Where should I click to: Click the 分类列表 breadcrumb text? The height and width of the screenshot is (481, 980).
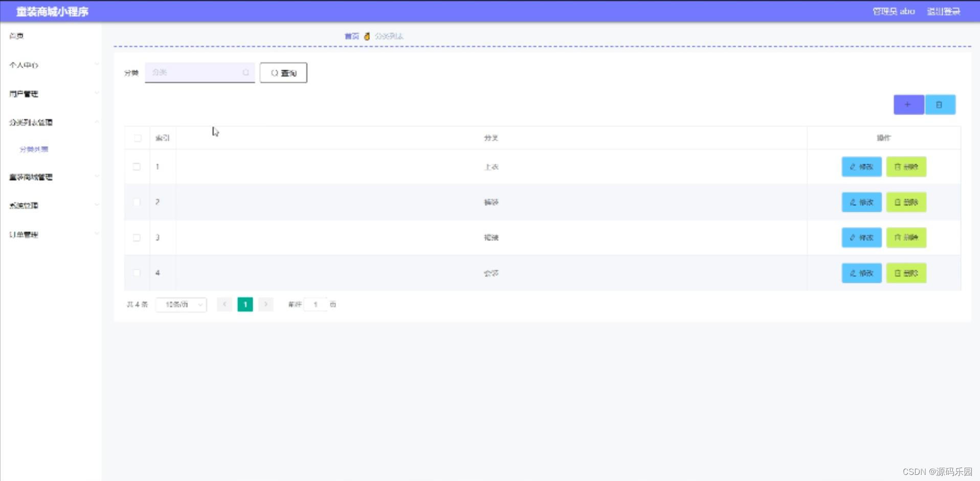coord(389,36)
